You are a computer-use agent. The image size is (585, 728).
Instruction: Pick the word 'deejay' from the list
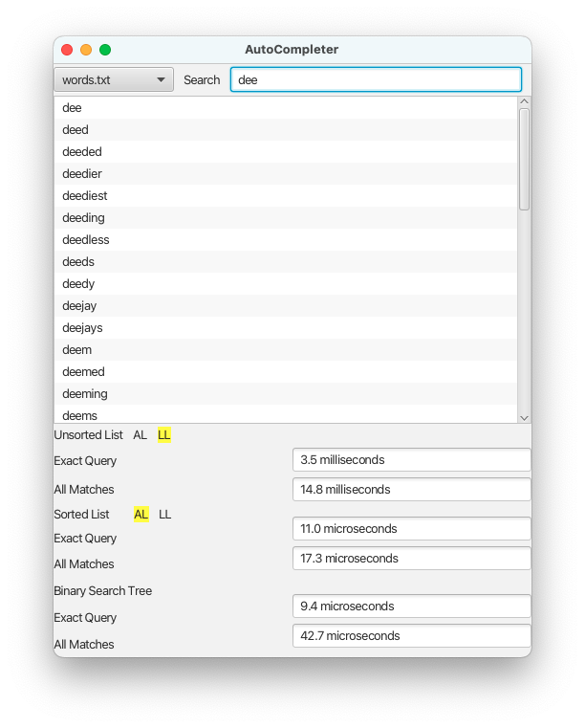pos(79,306)
